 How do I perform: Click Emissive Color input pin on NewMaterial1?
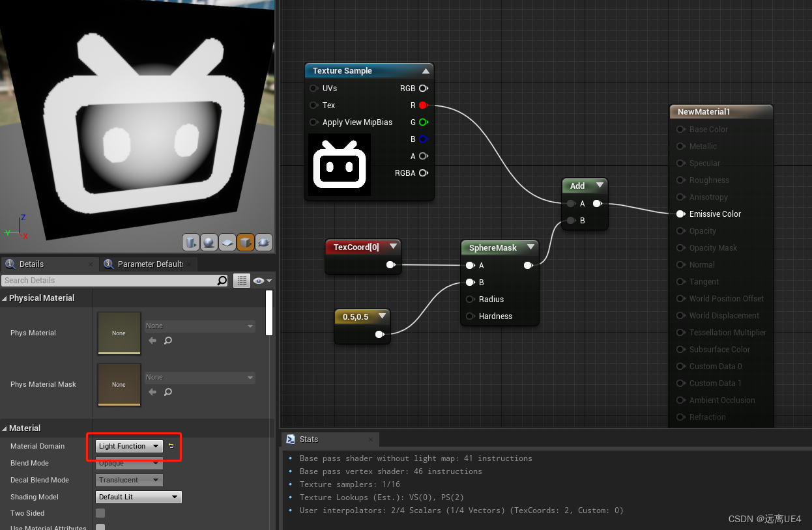[x=680, y=214]
